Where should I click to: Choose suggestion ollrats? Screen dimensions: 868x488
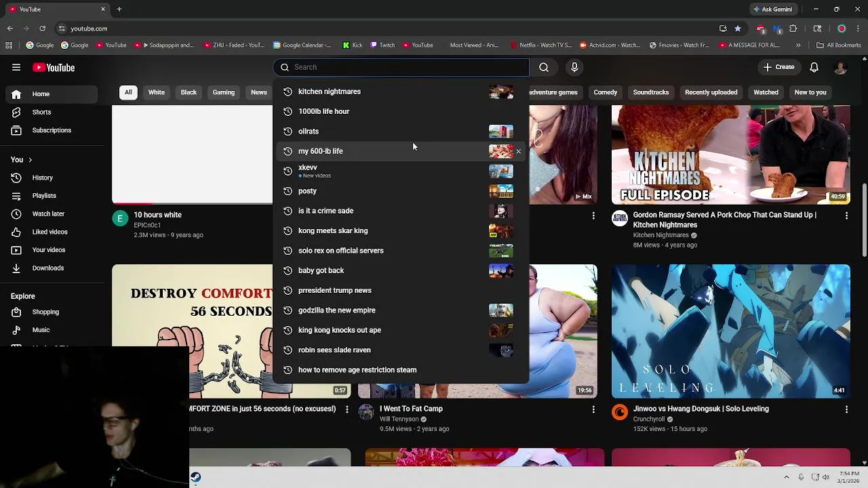pos(401,131)
